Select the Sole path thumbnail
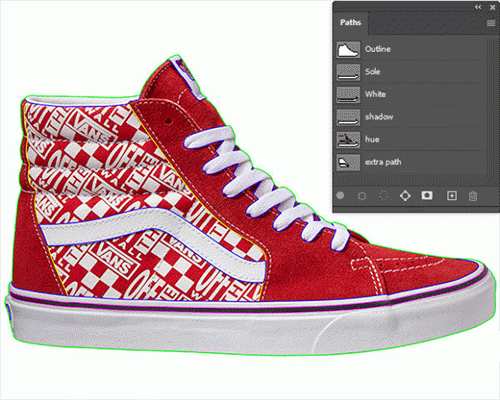Image resolution: width=500 pixels, height=400 pixels. [x=348, y=72]
